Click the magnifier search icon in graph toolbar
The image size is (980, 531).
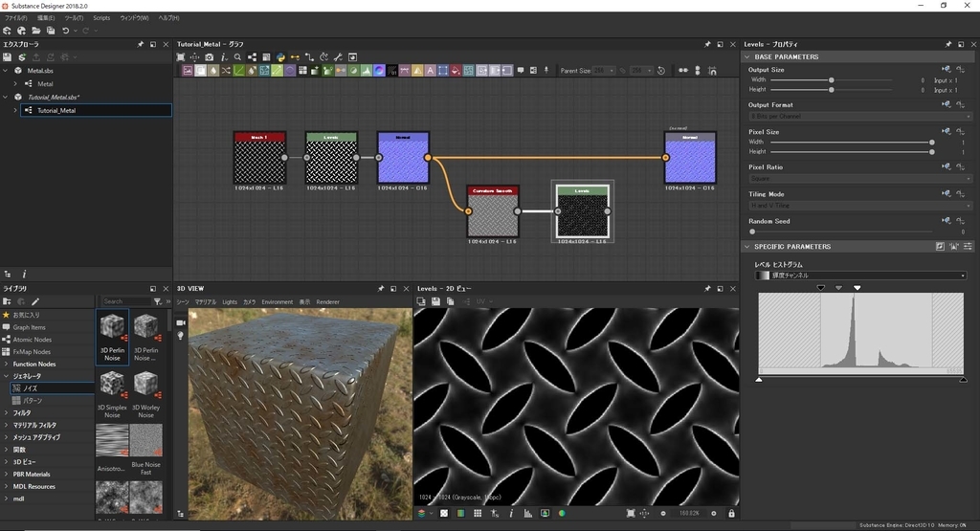tap(237, 57)
